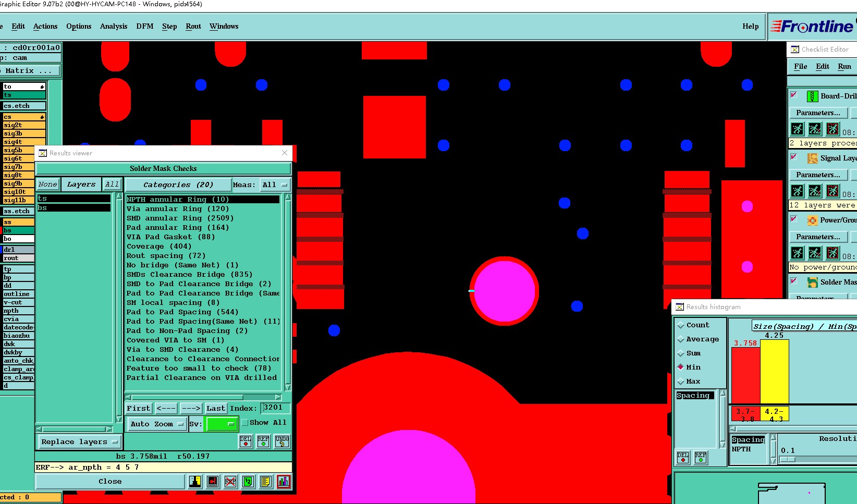Open the Meas All dropdown

point(275,185)
